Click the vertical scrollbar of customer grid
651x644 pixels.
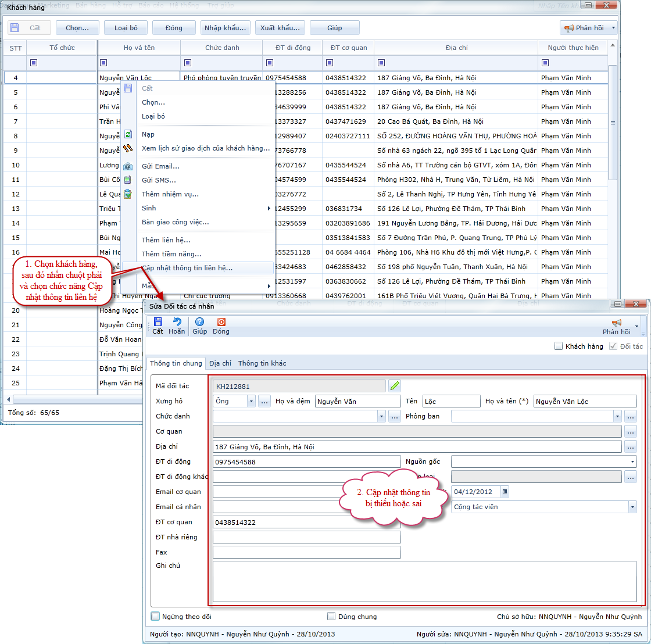pos(612,123)
